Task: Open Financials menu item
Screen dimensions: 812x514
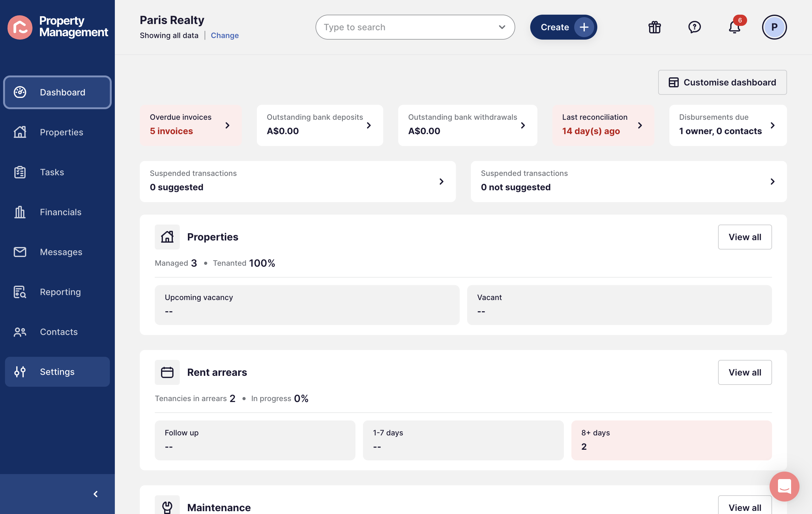Action: pos(57,212)
